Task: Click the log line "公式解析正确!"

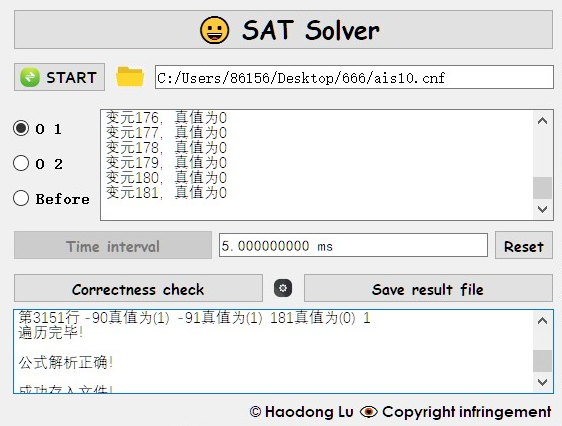Action: tap(66, 363)
